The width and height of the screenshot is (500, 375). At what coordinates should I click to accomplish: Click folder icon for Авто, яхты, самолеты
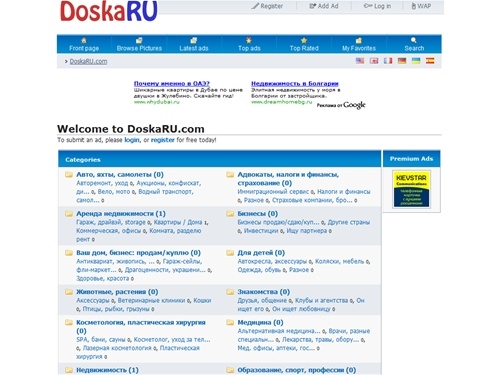click(x=69, y=175)
